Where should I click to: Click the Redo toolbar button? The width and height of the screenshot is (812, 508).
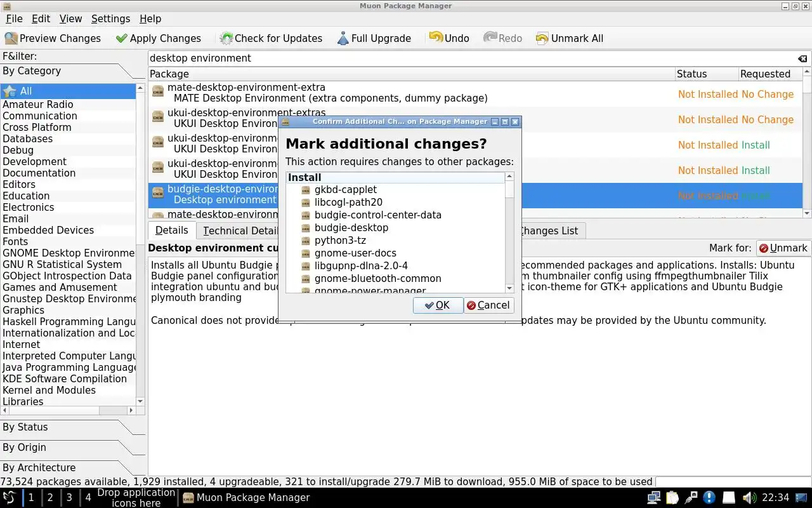[502, 38]
